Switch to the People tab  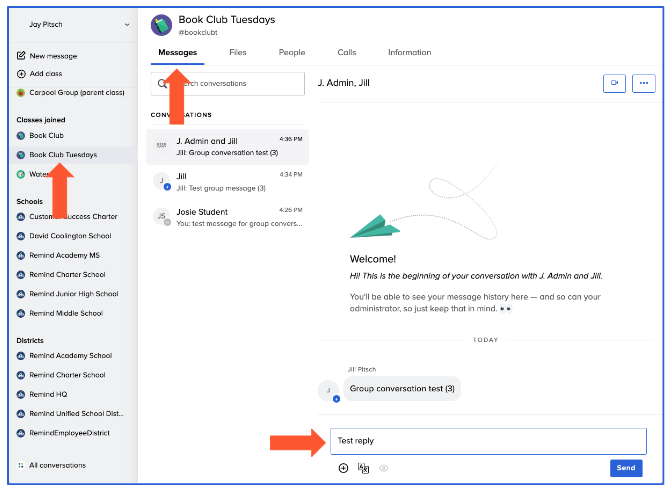pyautogui.click(x=292, y=52)
